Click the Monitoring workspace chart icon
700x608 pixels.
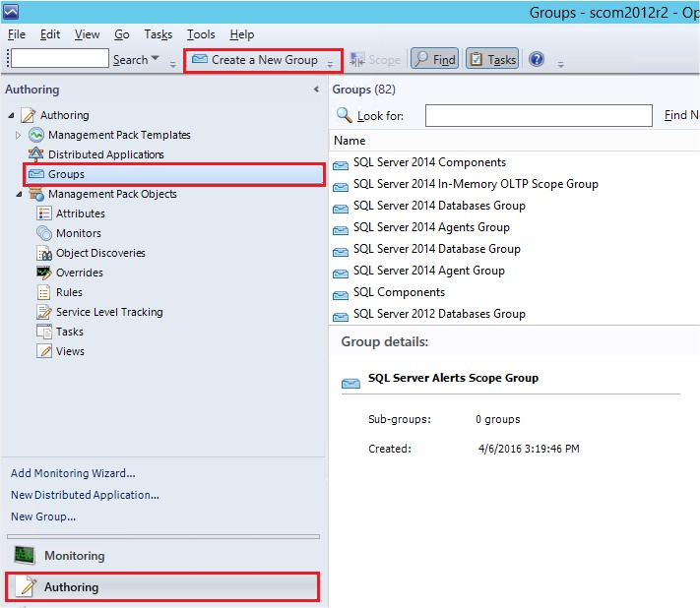[24, 555]
